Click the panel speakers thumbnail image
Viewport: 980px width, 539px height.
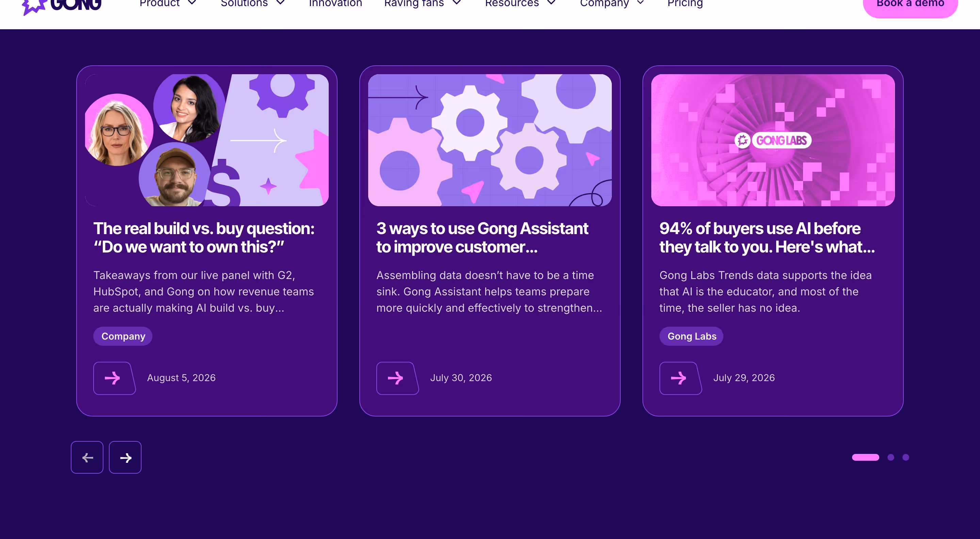207,140
